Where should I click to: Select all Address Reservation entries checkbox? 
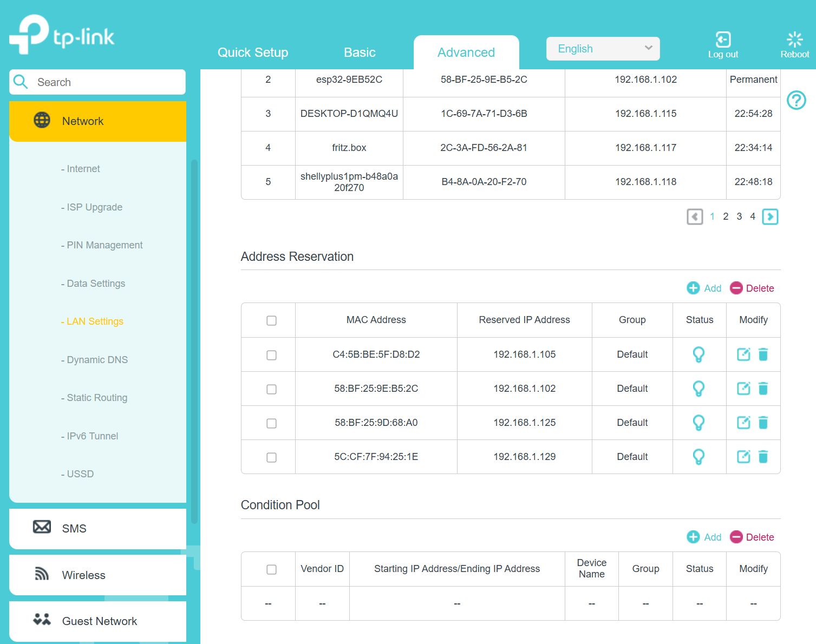coord(271,320)
